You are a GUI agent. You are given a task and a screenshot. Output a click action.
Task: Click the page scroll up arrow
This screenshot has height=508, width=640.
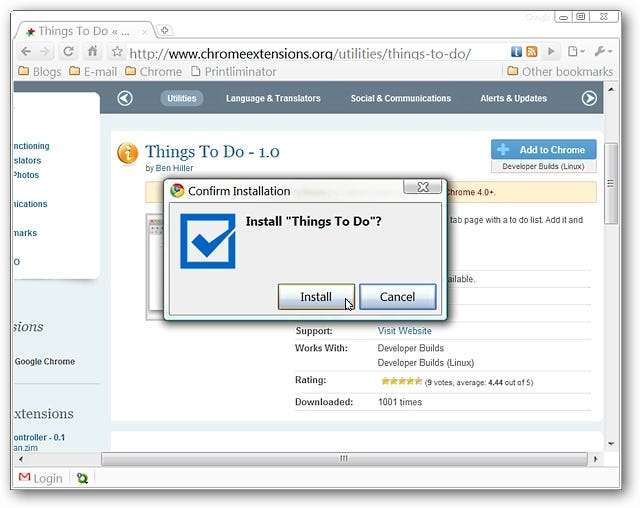point(611,89)
